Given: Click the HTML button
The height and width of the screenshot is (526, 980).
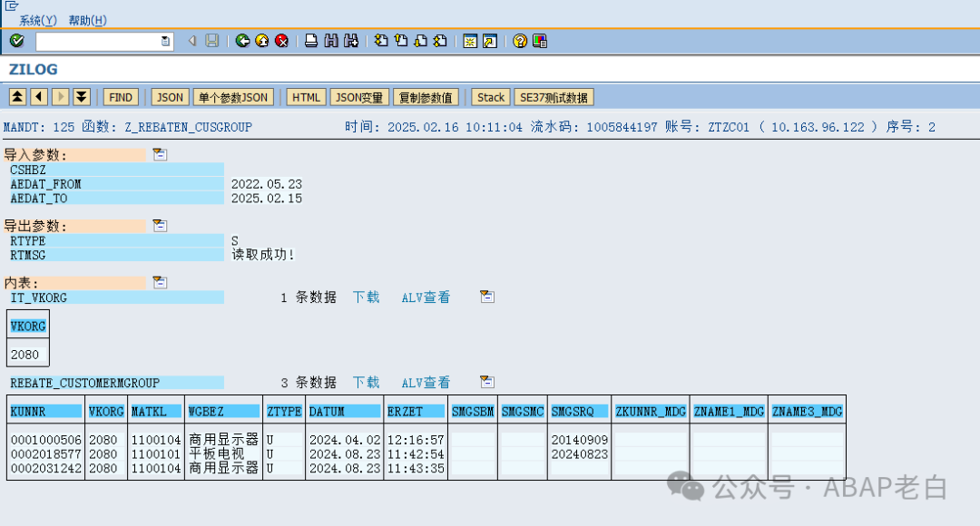Looking at the screenshot, I should pyautogui.click(x=307, y=97).
